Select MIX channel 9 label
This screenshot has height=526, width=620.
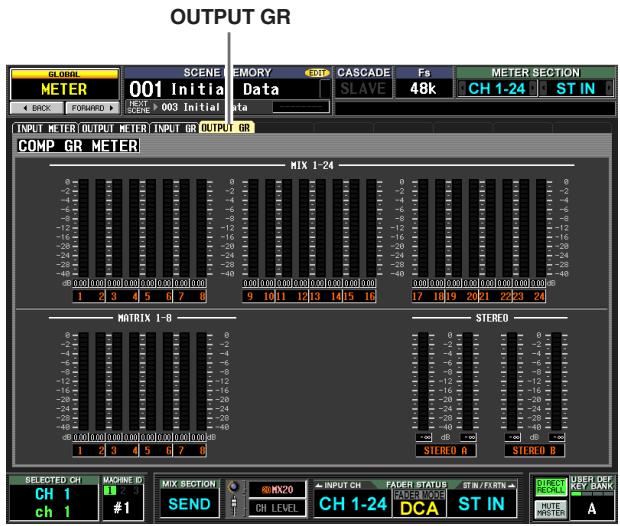tap(250, 296)
